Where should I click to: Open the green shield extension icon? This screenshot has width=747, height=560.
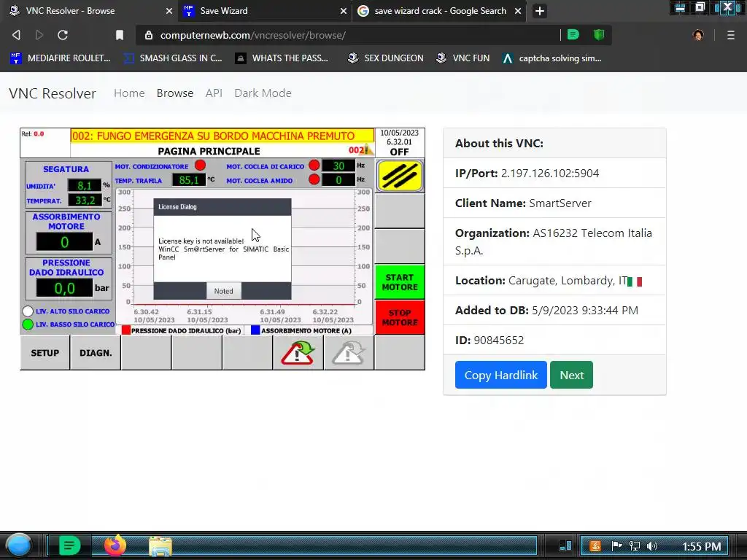coord(599,34)
